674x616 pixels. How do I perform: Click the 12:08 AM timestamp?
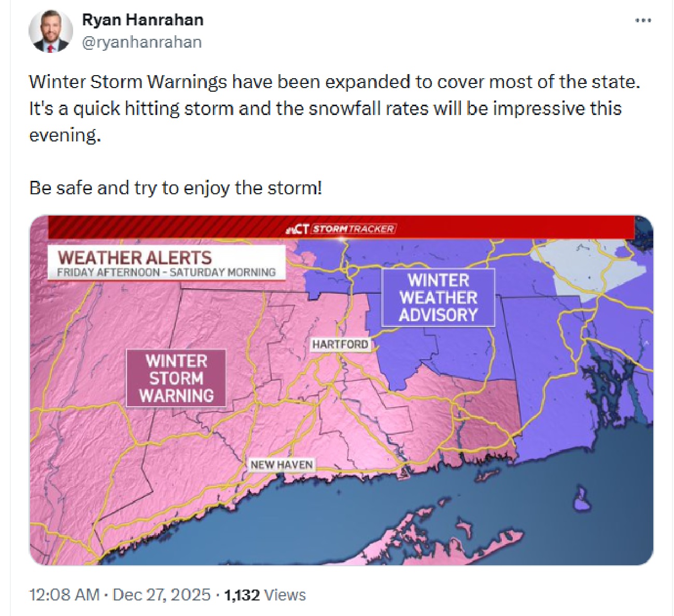tap(64, 595)
